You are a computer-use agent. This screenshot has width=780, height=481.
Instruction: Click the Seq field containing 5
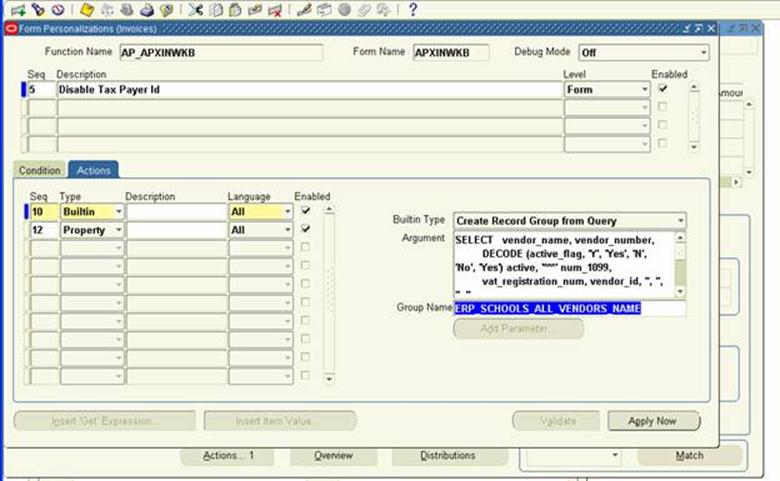(42, 90)
